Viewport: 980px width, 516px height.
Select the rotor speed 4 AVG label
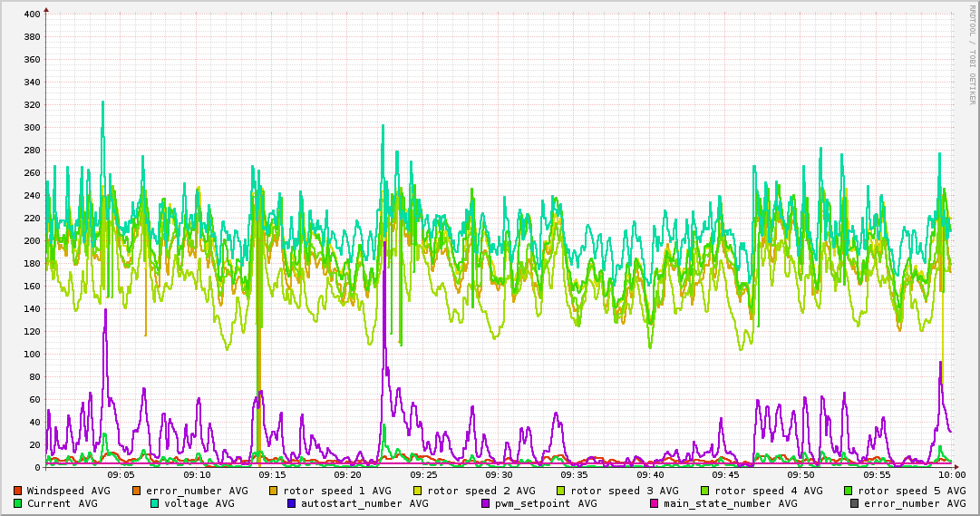pos(769,491)
